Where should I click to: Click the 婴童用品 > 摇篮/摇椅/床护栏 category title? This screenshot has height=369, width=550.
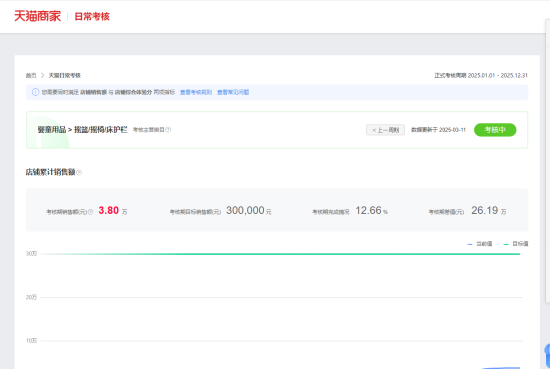(x=82, y=130)
